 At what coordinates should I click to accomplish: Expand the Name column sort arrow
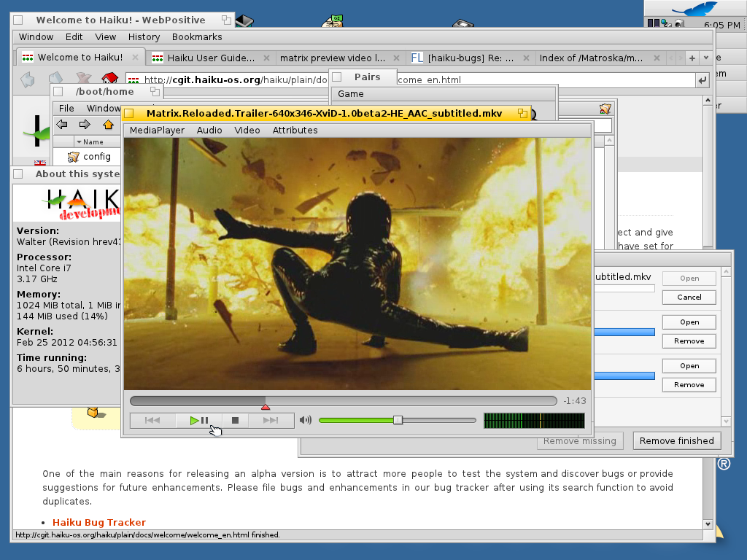pyautogui.click(x=78, y=142)
